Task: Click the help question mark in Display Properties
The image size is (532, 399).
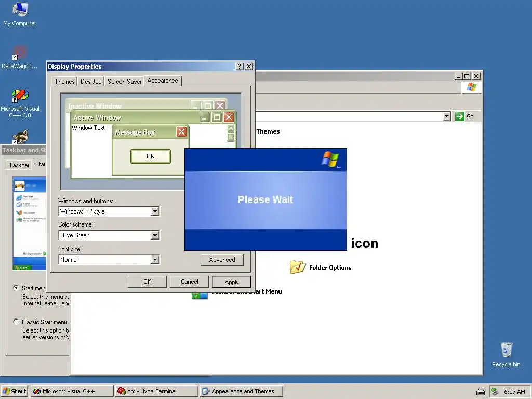Action: pos(240,66)
